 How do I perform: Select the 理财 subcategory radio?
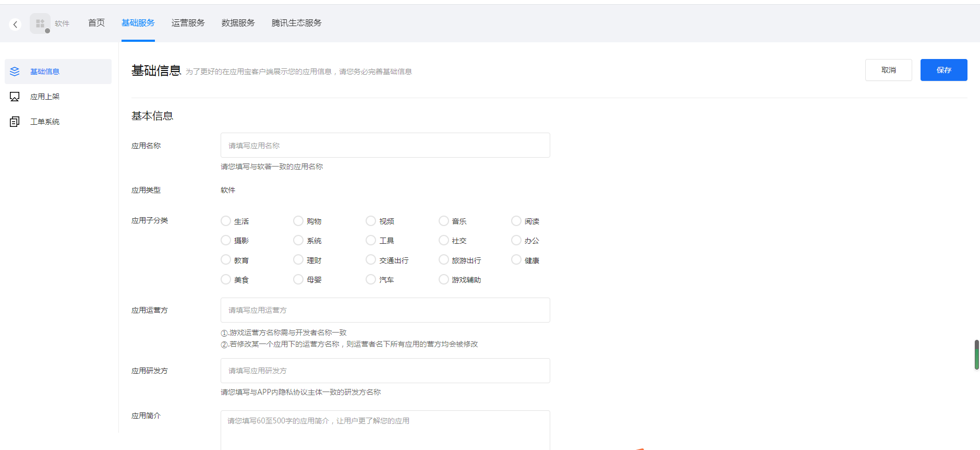[298, 259]
